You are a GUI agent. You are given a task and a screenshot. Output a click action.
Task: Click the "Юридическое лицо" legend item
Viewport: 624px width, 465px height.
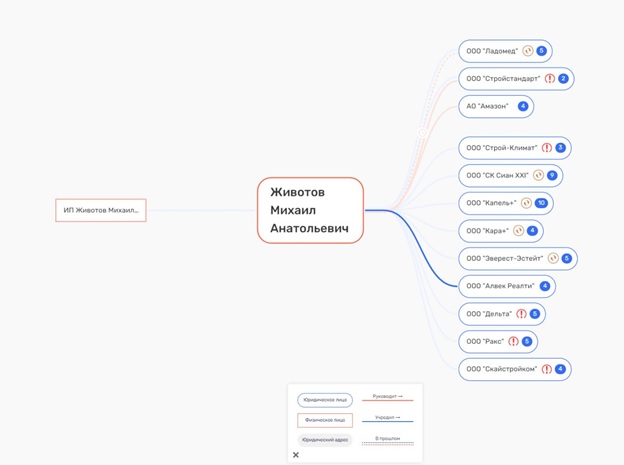(325, 400)
